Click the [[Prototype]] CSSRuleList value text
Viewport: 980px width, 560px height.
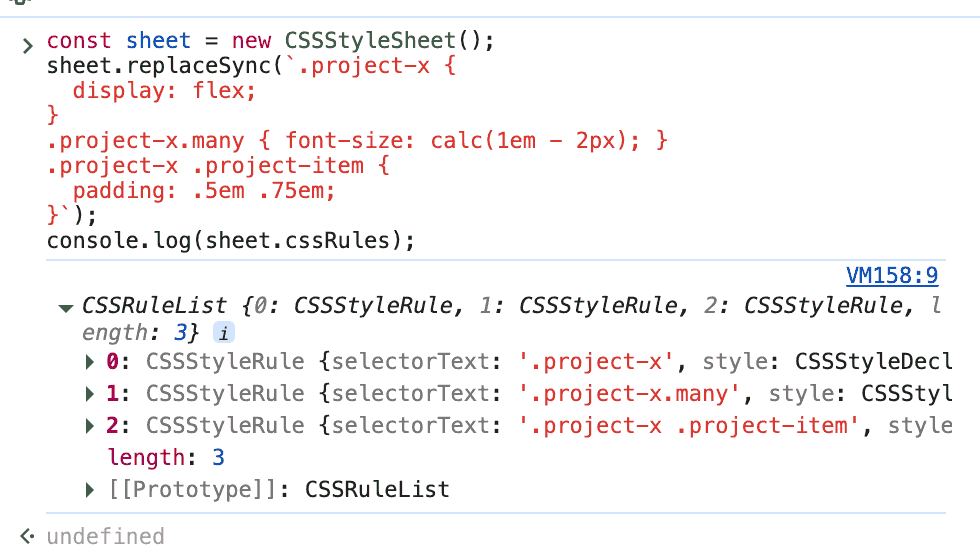point(377,490)
